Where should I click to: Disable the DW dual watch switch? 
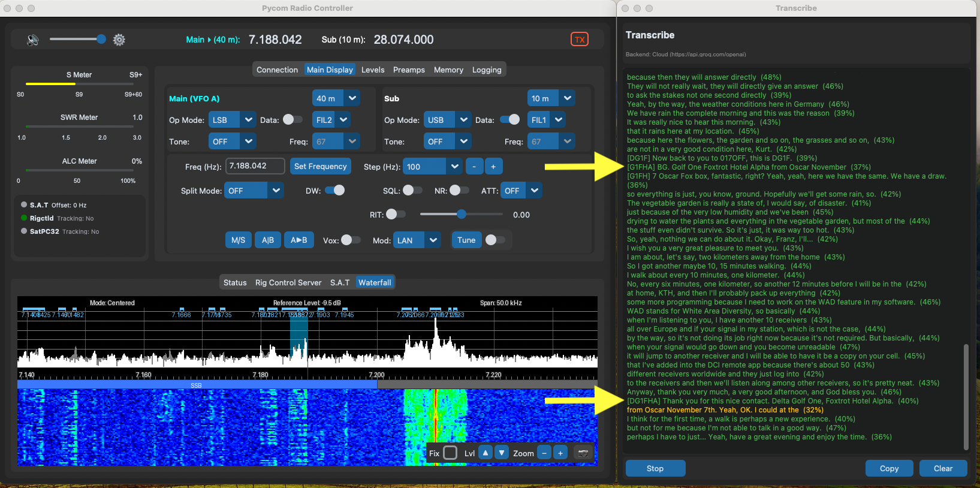coord(335,190)
